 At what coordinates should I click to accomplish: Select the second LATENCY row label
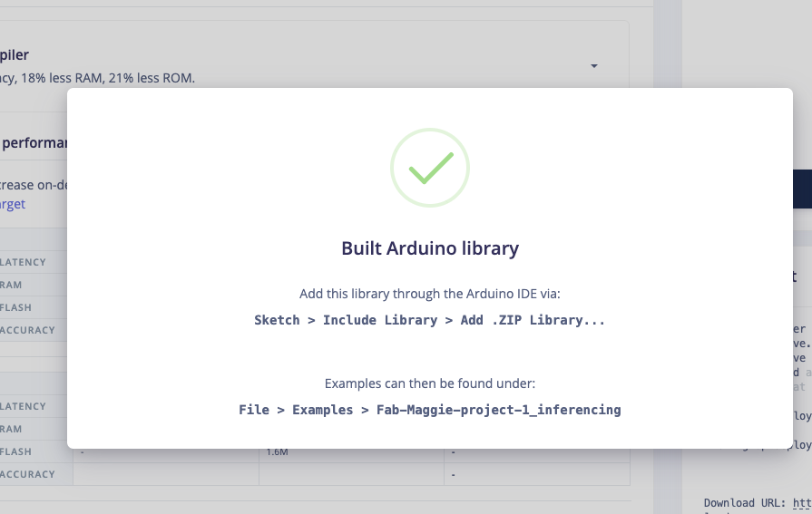[23, 406]
